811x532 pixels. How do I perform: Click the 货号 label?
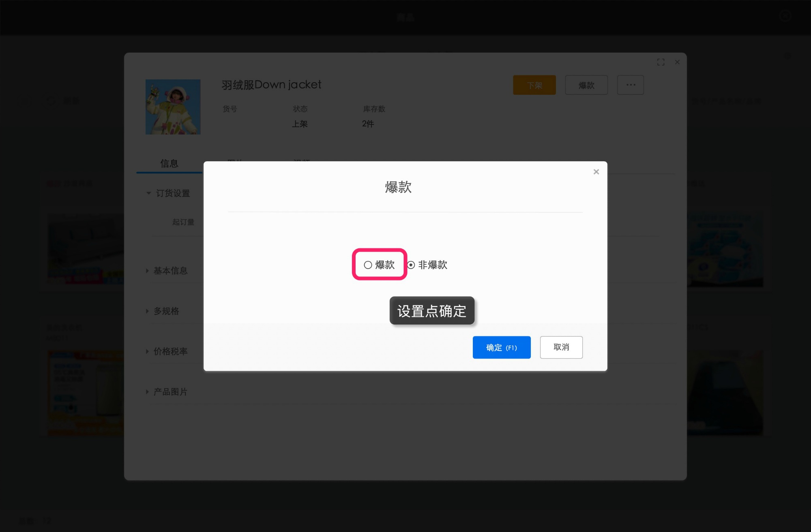pyautogui.click(x=230, y=109)
